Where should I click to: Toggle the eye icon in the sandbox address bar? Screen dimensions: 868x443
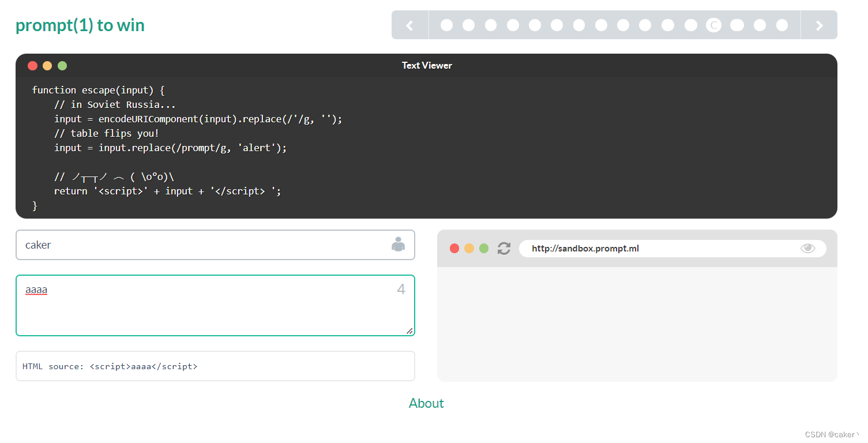[808, 248]
